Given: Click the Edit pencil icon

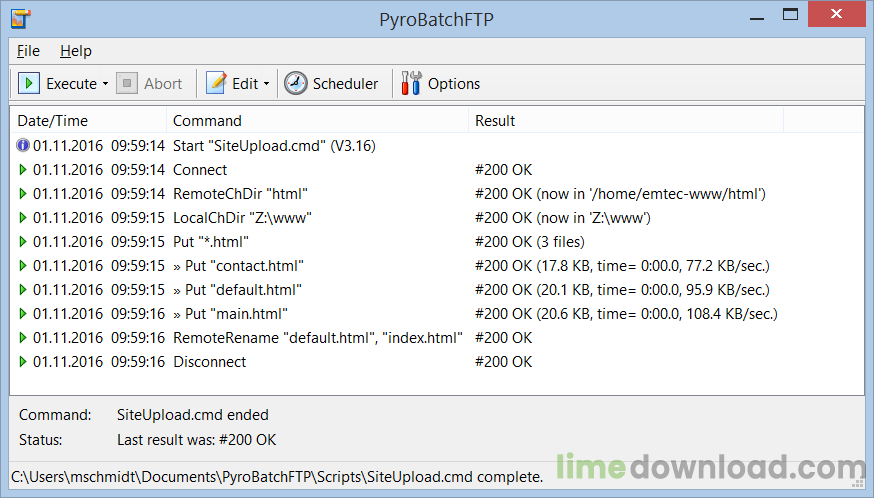Looking at the screenshot, I should tap(216, 84).
